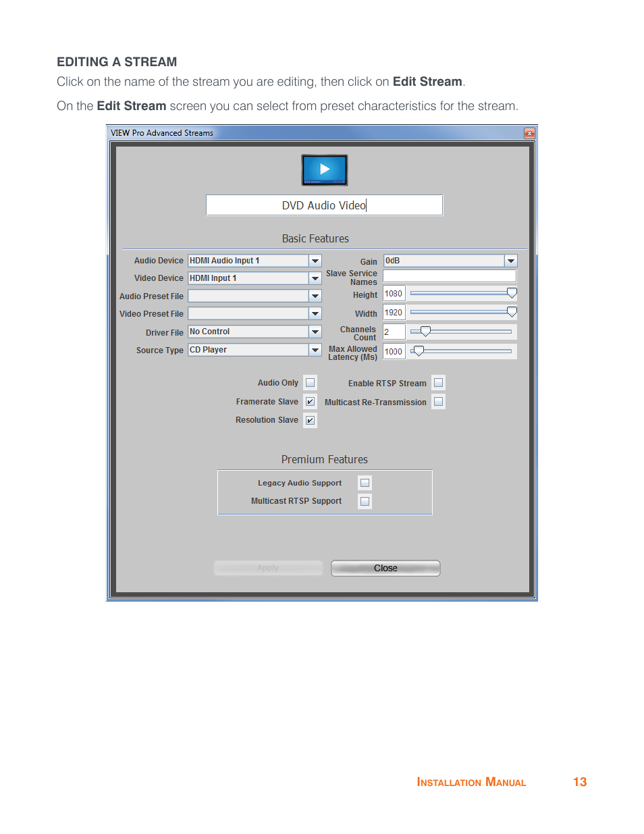Open the Audio Device dropdown

click(315, 261)
